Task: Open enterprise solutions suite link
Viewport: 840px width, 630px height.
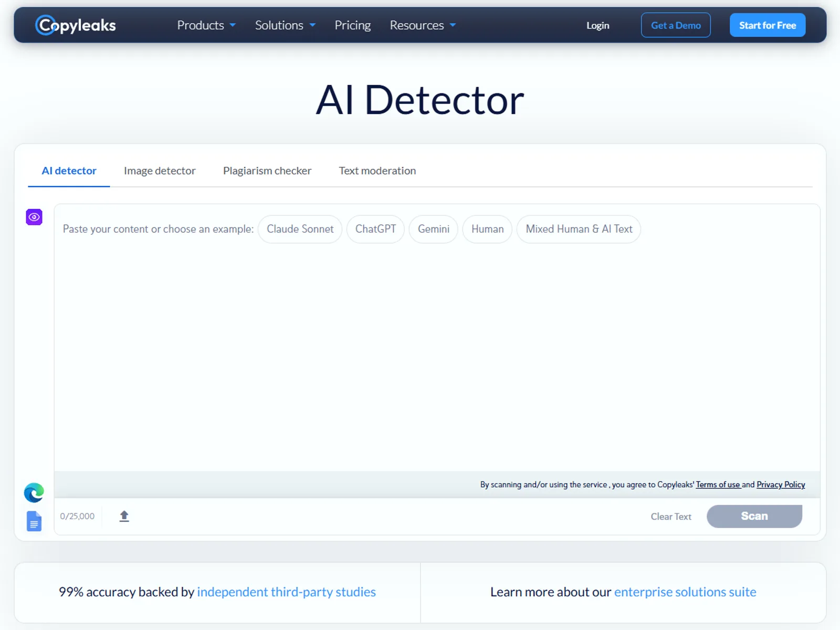Action: (x=685, y=592)
